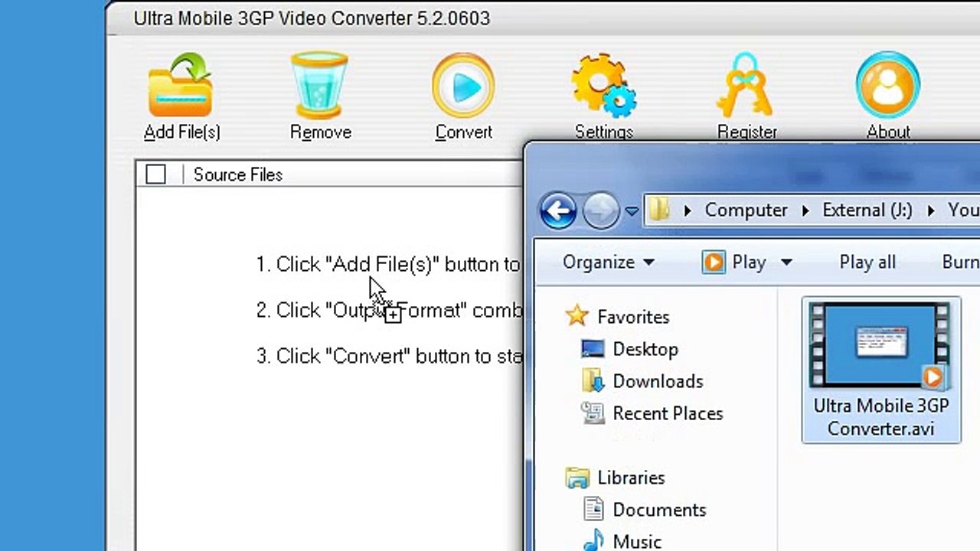Select Favorites in the navigation pane
This screenshot has height=551, width=980.
point(633,317)
